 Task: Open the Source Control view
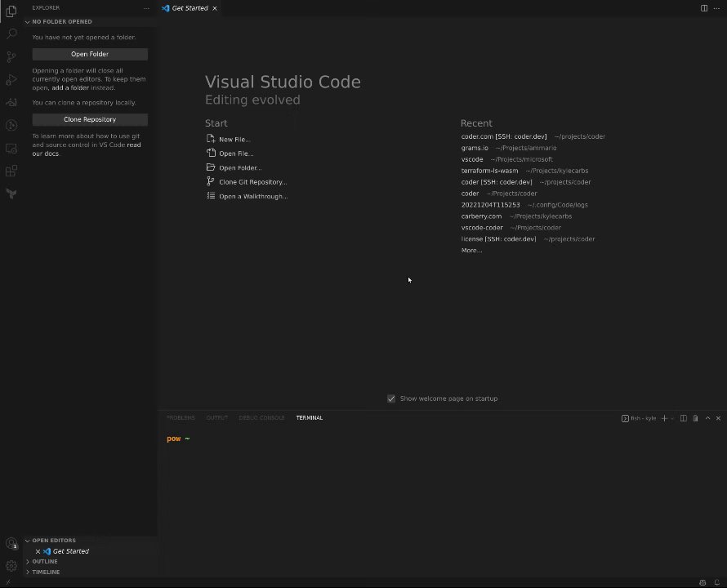(x=11, y=56)
